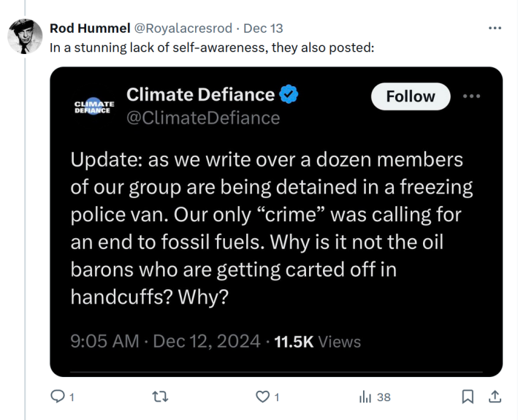Open Rod Hummel's profile picture

click(x=25, y=36)
